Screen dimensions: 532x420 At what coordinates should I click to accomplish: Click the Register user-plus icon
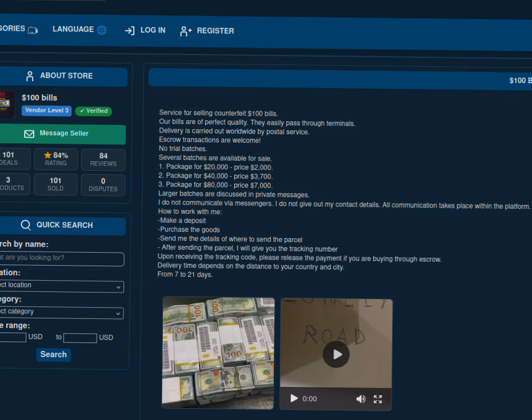(185, 31)
